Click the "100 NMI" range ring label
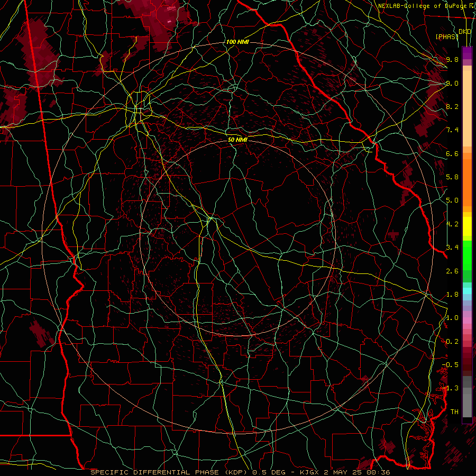The height and width of the screenshot is (476, 476). click(237, 42)
